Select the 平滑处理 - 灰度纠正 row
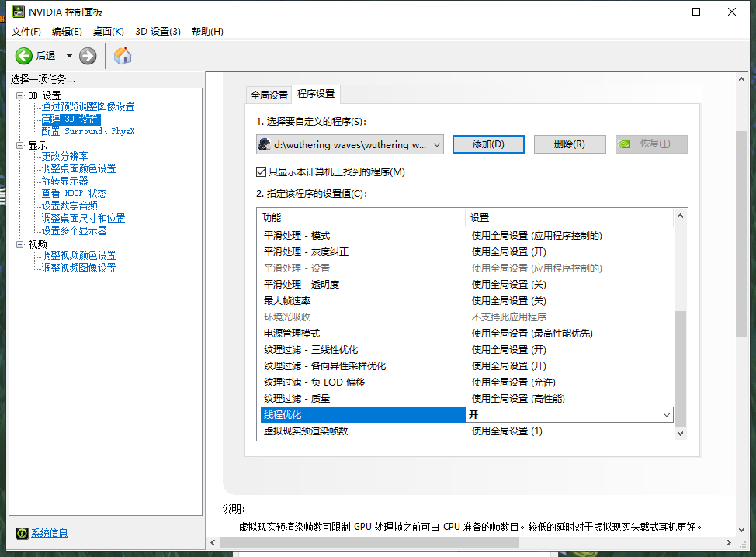This screenshot has width=756, height=557. (466, 252)
